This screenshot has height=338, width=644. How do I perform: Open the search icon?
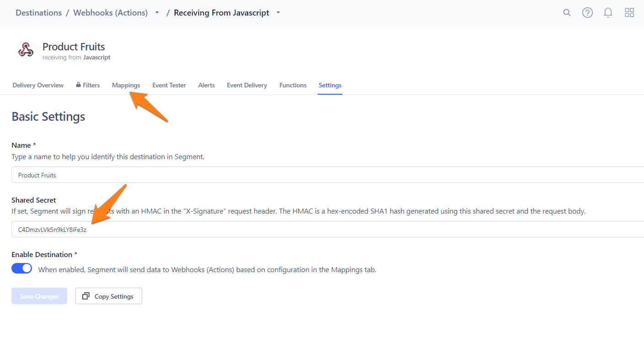point(567,12)
